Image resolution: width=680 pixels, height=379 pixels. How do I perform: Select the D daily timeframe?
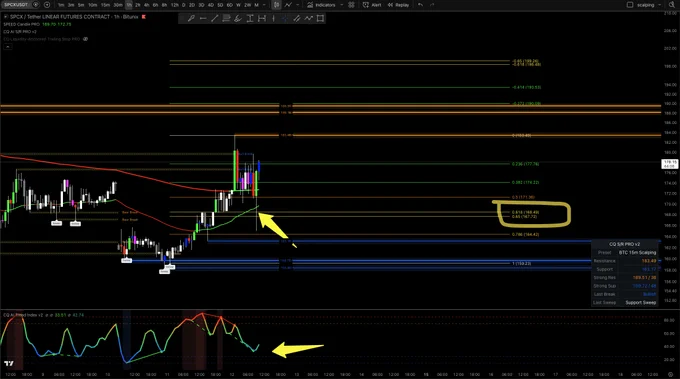coord(183,5)
